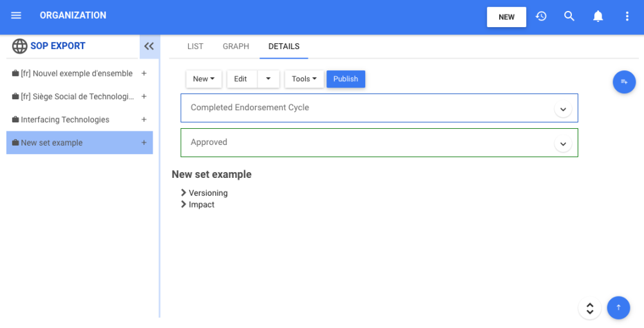Open the notifications bell
This screenshot has height=328, width=644.
pos(598,16)
